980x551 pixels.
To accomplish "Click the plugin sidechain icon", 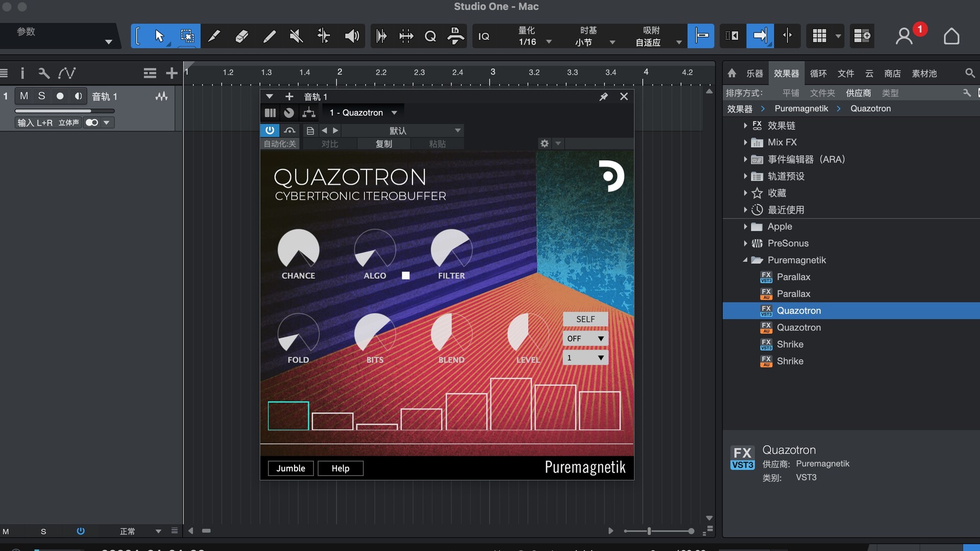I will click(290, 131).
